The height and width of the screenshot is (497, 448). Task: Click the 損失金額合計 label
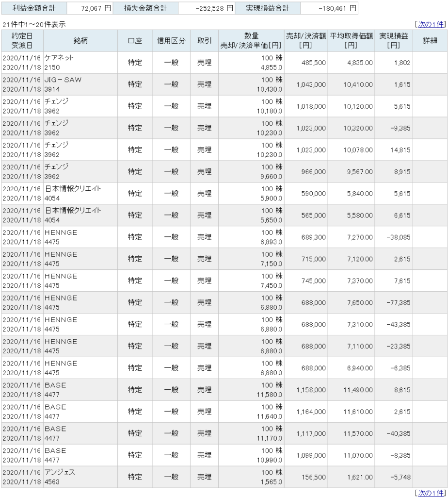[145, 8]
